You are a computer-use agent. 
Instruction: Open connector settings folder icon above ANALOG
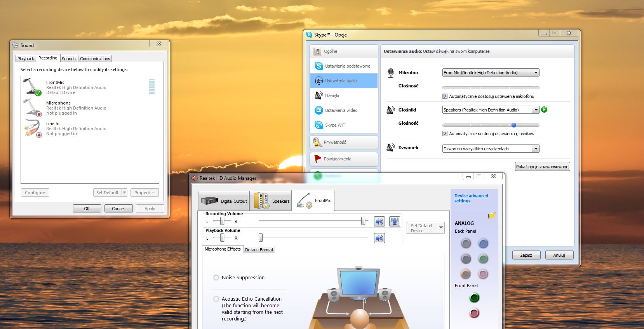click(x=492, y=216)
